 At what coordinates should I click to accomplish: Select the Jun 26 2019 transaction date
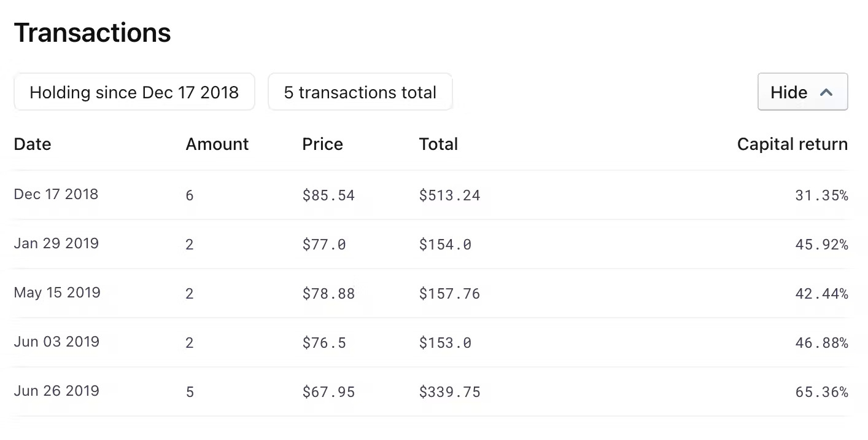(x=56, y=391)
